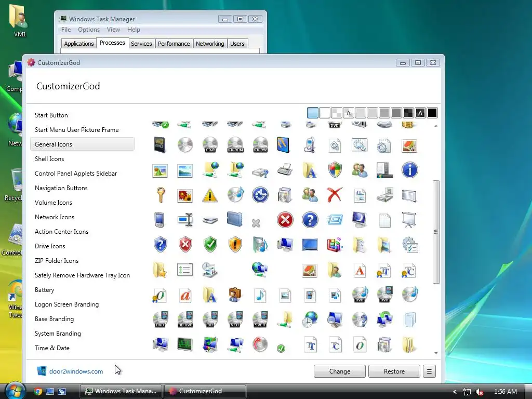Click the icon list scroll down arrow
This screenshot has width=532, height=399.
click(x=436, y=353)
